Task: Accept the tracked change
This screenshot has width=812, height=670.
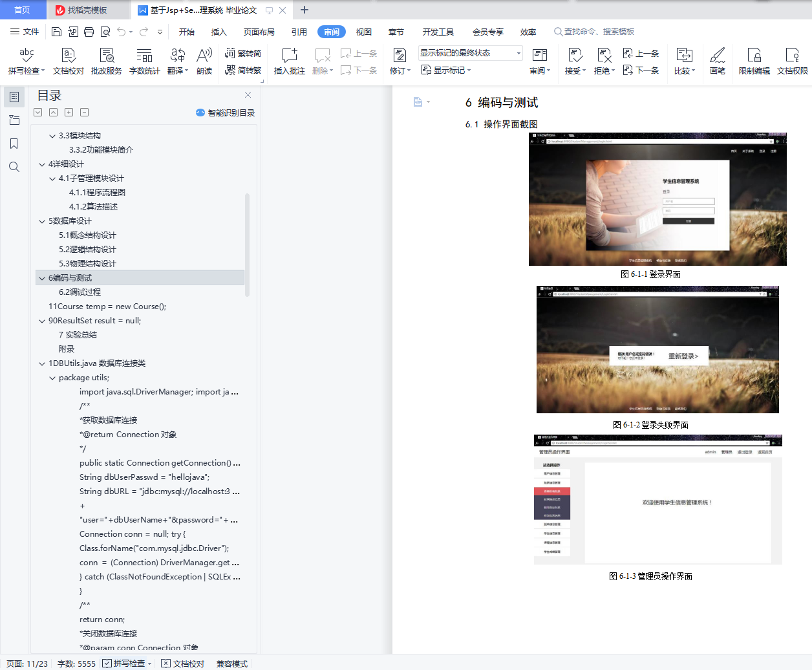Action: coord(575,61)
